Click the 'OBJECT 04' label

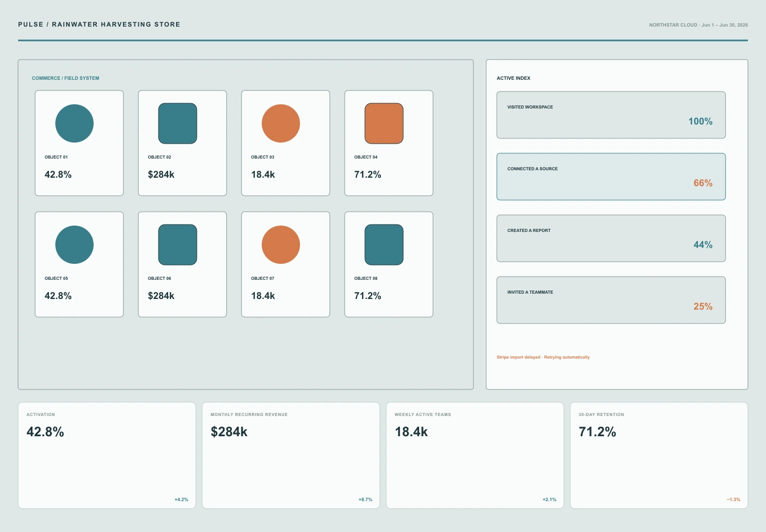coord(366,157)
